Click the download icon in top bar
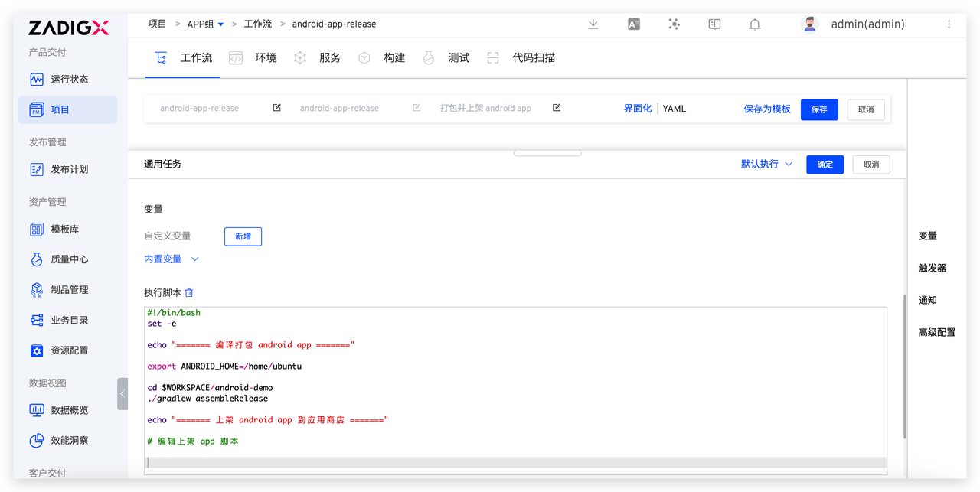This screenshot has height=492, width=980. [593, 24]
